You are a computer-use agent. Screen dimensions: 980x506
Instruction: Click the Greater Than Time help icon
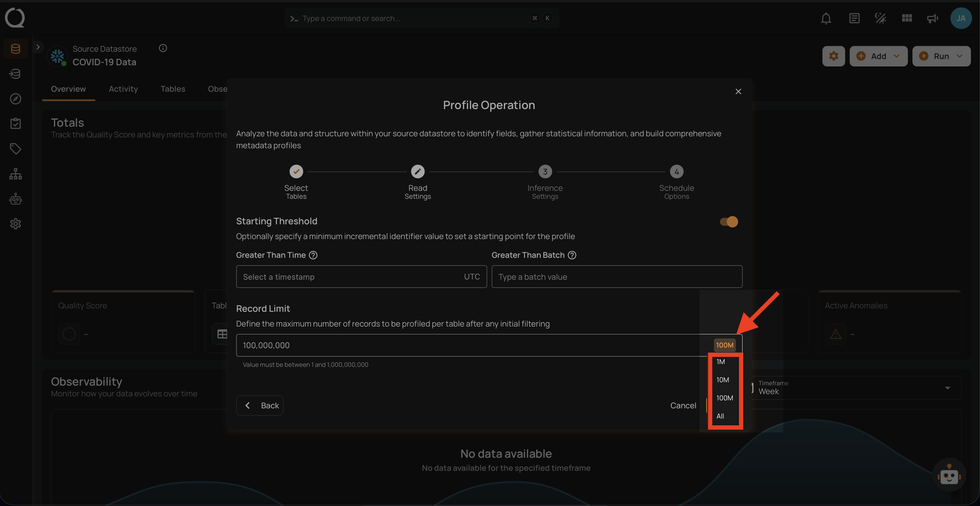coord(313,255)
